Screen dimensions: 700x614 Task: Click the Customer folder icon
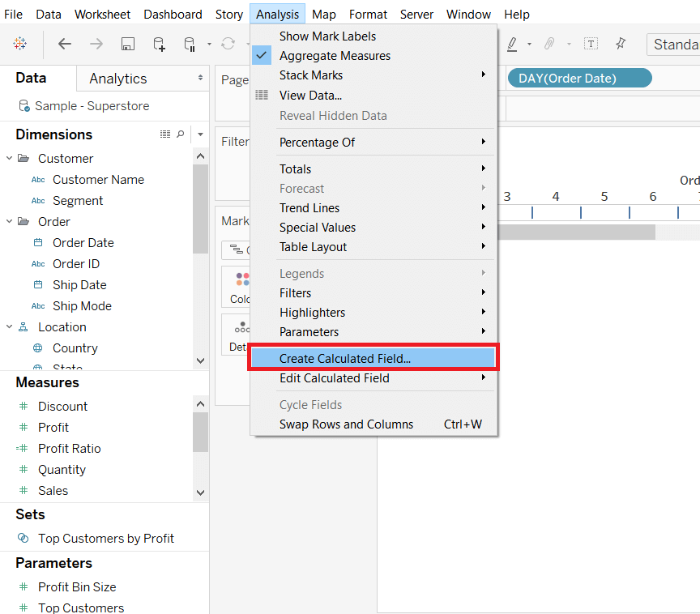[23, 159]
